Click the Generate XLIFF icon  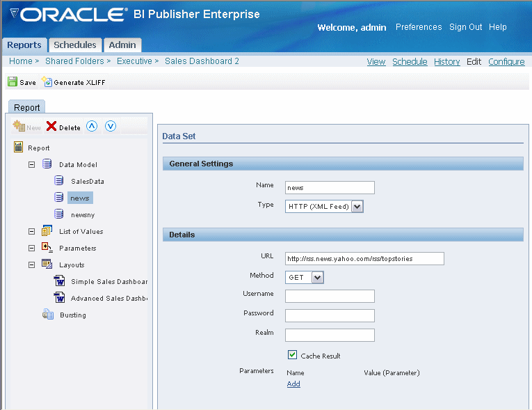pos(47,81)
